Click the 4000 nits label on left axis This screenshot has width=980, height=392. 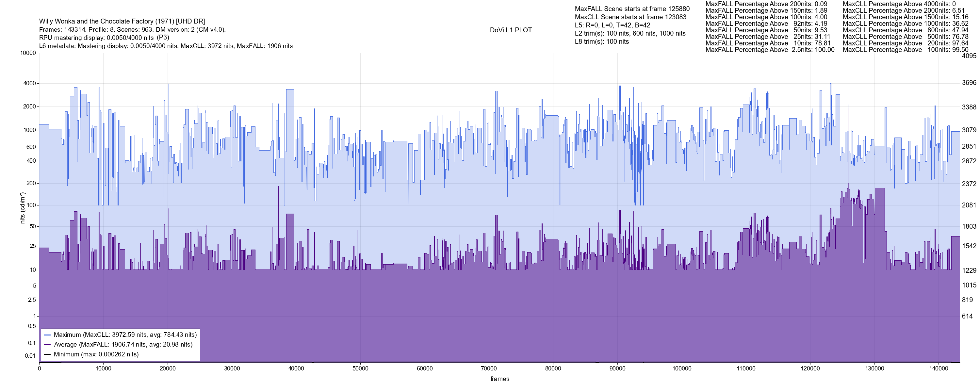(x=29, y=83)
